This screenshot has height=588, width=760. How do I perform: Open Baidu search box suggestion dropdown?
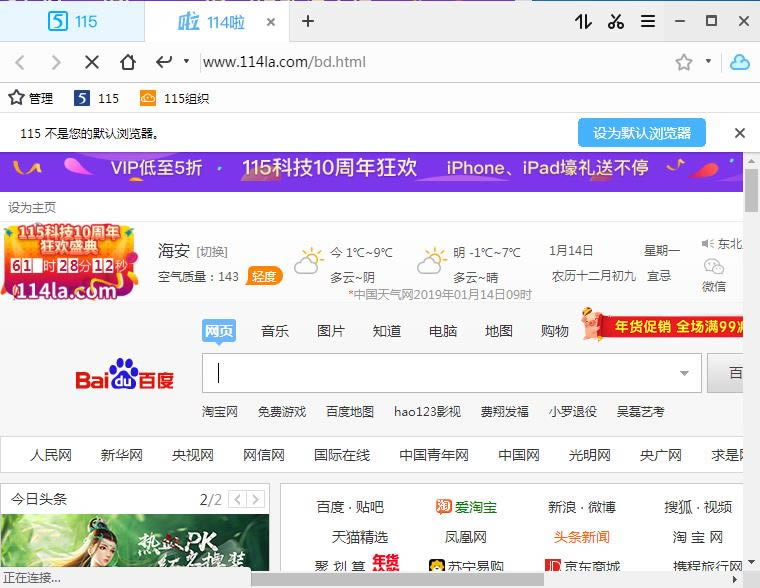point(684,374)
